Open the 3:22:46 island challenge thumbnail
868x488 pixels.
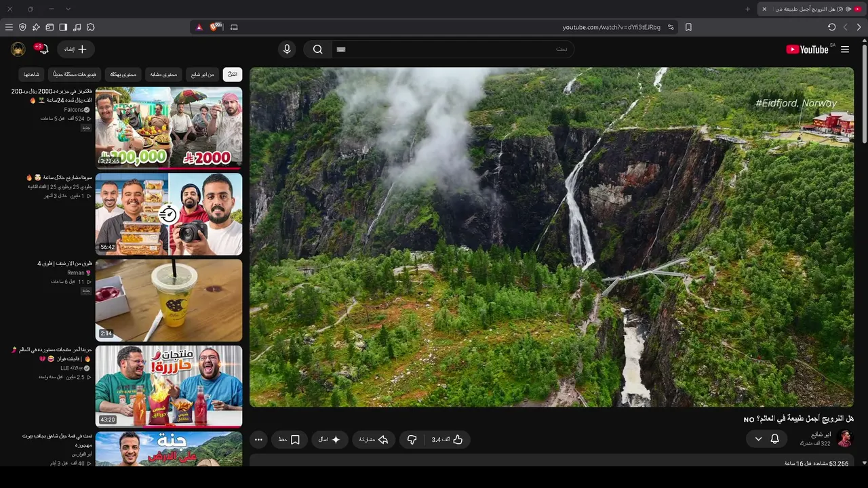coord(169,127)
